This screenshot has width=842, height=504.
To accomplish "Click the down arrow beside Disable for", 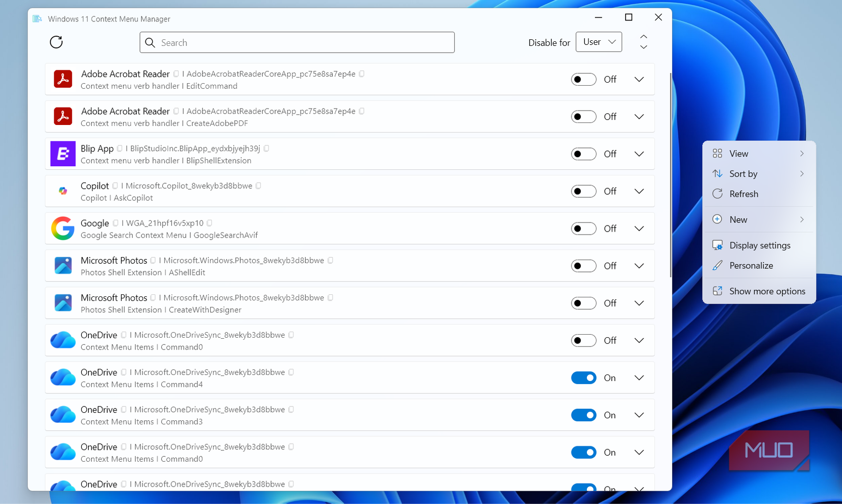I will point(643,47).
